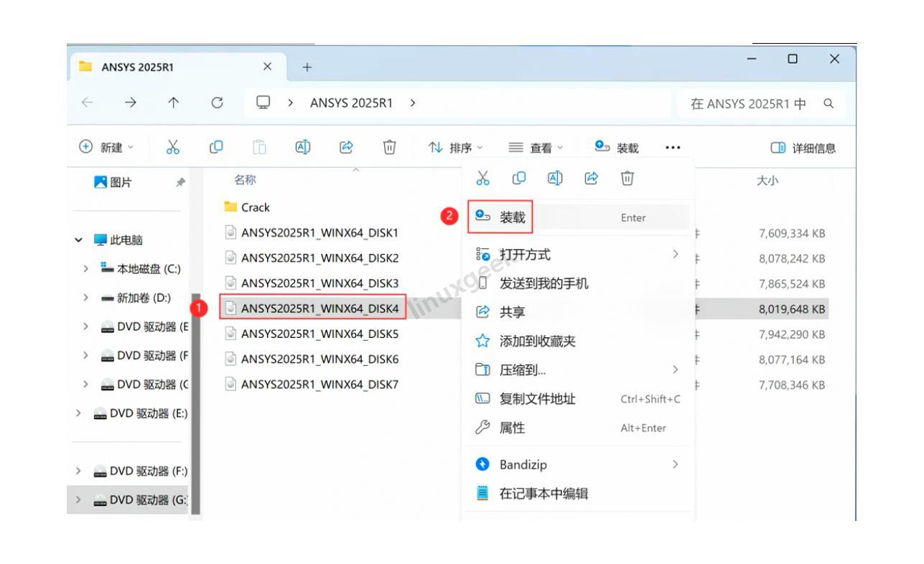Expand 本地磁盘 (C:) in the sidebar
Image resolution: width=924 pixels, height=564 pixels.
click(x=85, y=268)
